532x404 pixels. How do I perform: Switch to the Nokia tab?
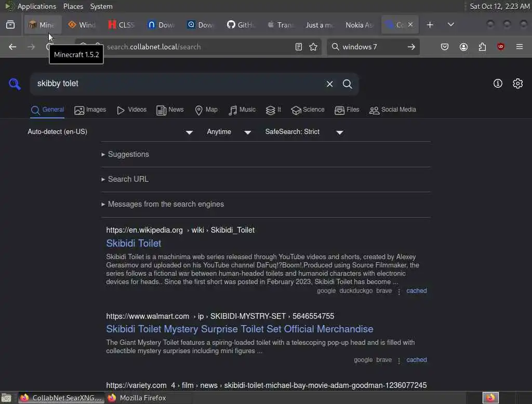[x=359, y=25]
